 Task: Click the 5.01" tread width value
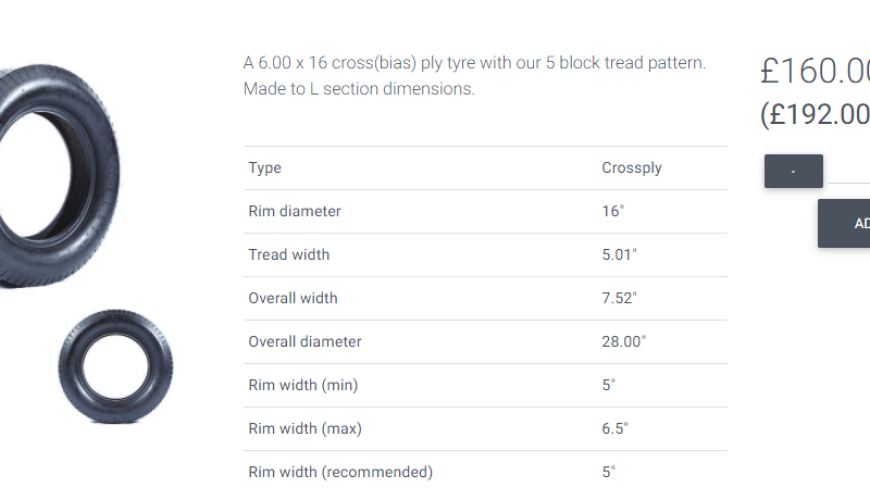(x=619, y=255)
